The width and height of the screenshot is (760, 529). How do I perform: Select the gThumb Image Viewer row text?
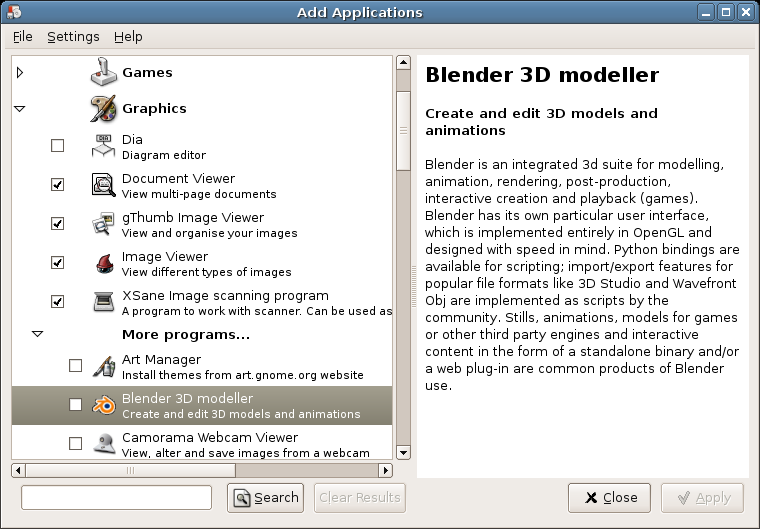tap(209, 225)
